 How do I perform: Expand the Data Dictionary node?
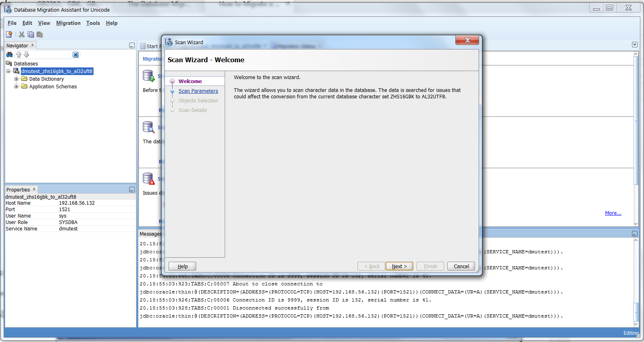pyautogui.click(x=16, y=79)
